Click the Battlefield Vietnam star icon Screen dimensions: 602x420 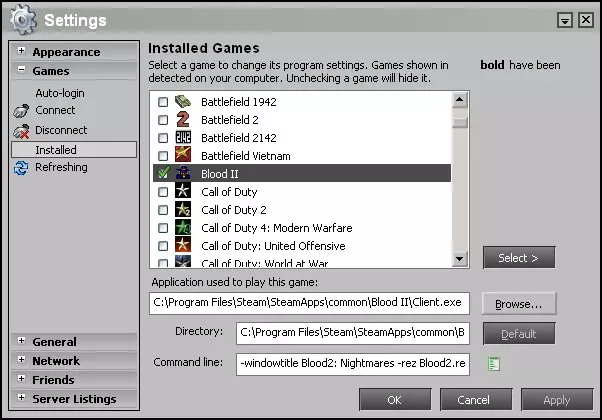pyautogui.click(x=183, y=155)
